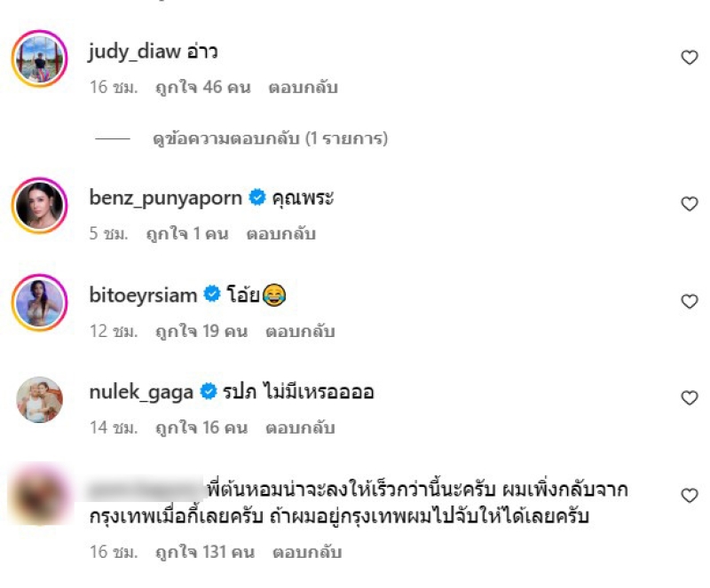Open bitoeyrsiam's profile avatar
Screen dimensions: 710x588
40,302
